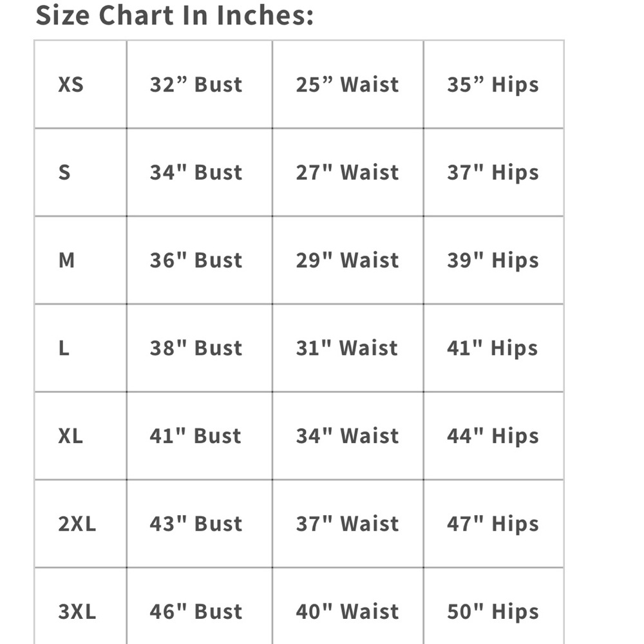The image size is (644, 644).
Task: Select the 50" Hips cell
Action: point(494,606)
